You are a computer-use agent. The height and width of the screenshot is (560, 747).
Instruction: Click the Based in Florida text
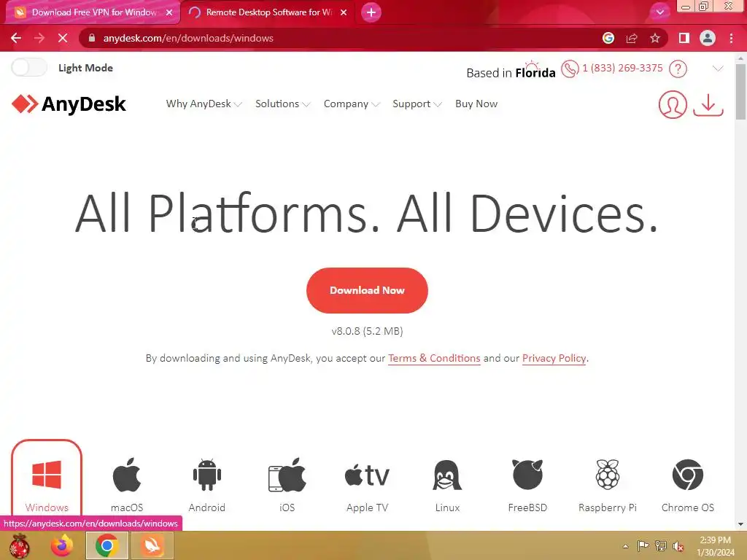coord(511,72)
